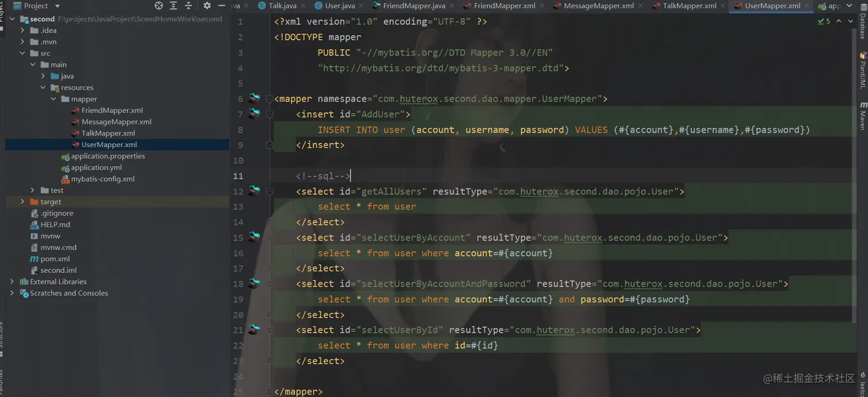Close the UserMapper.xml tab
The width and height of the screenshot is (868, 397).
coord(808,6)
